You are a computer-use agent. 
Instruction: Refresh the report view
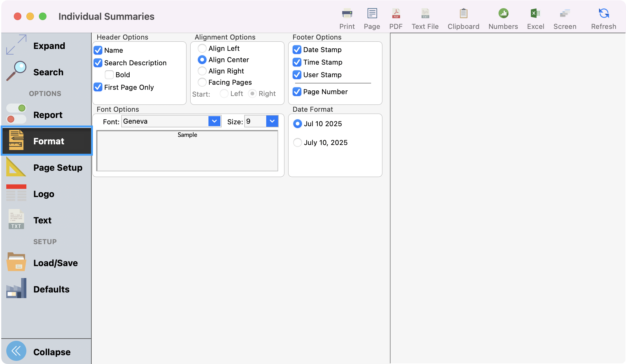603,17
